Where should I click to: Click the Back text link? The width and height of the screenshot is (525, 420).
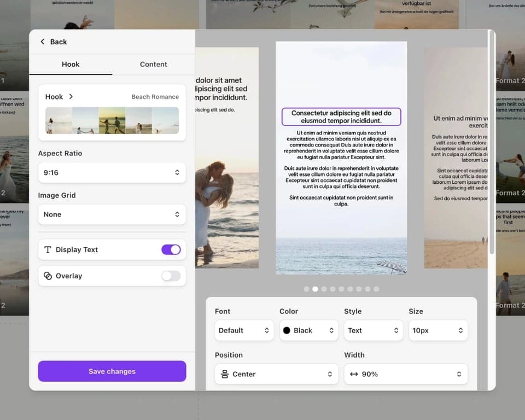tap(59, 42)
